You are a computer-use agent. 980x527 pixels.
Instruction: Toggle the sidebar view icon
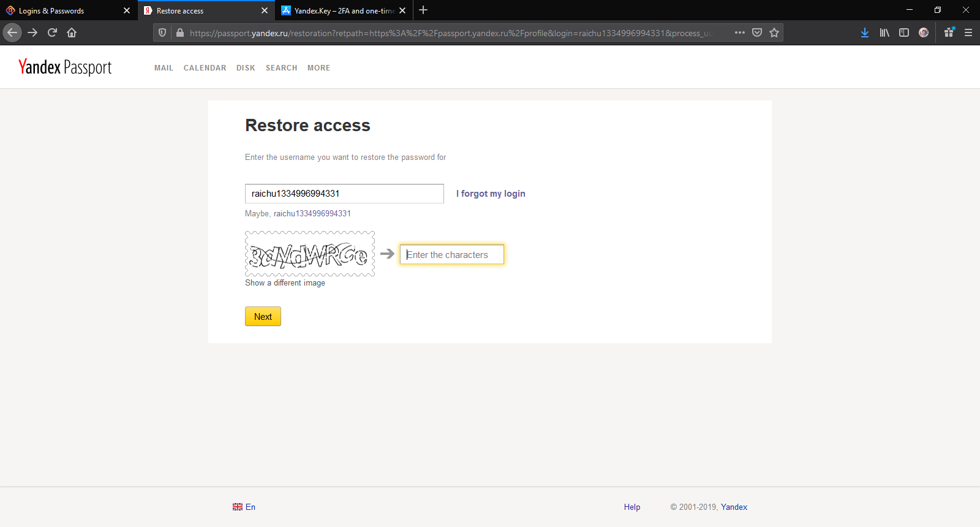pos(904,32)
